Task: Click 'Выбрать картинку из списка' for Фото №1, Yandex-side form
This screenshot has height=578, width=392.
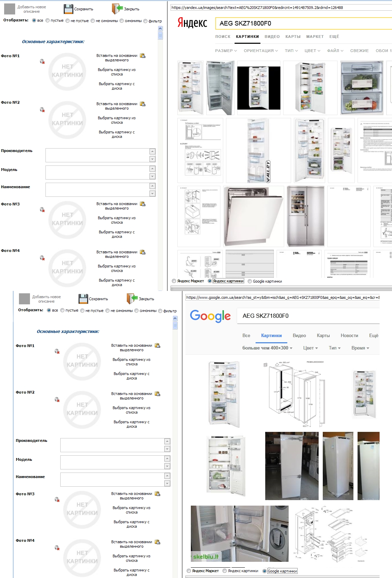Action: (117, 72)
